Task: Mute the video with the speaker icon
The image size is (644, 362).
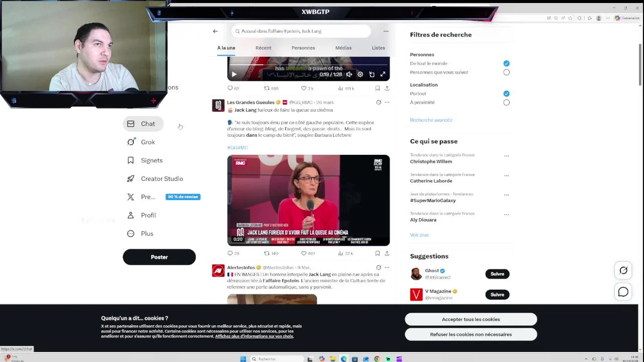Action: [349, 74]
